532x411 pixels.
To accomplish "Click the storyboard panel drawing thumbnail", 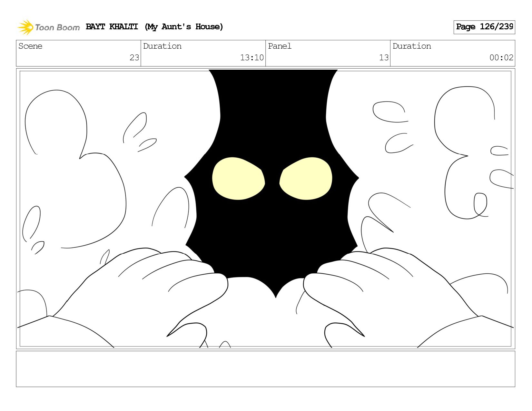I will [266, 209].
